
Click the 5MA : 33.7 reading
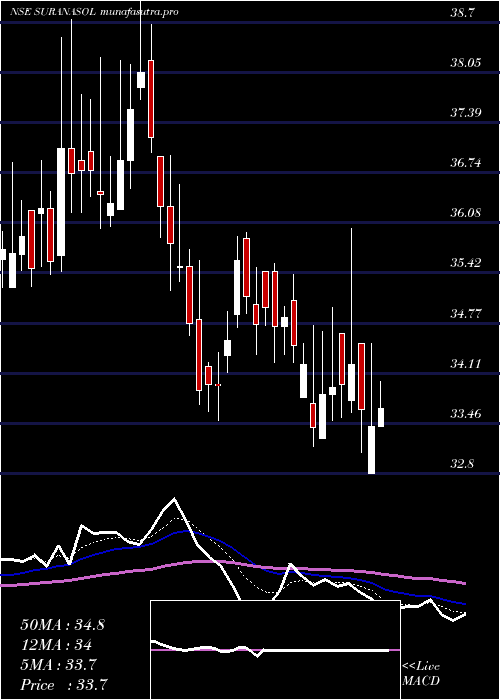pyautogui.click(x=58, y=665)
